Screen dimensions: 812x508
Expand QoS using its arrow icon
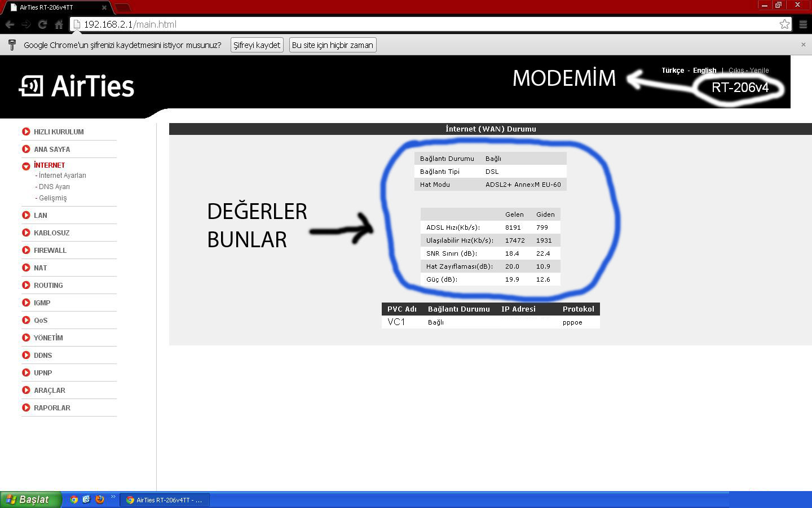point(26,320)
